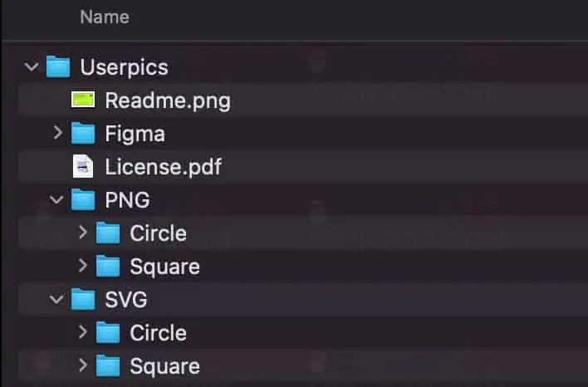Collapse the PNG folder

[56, 200]
